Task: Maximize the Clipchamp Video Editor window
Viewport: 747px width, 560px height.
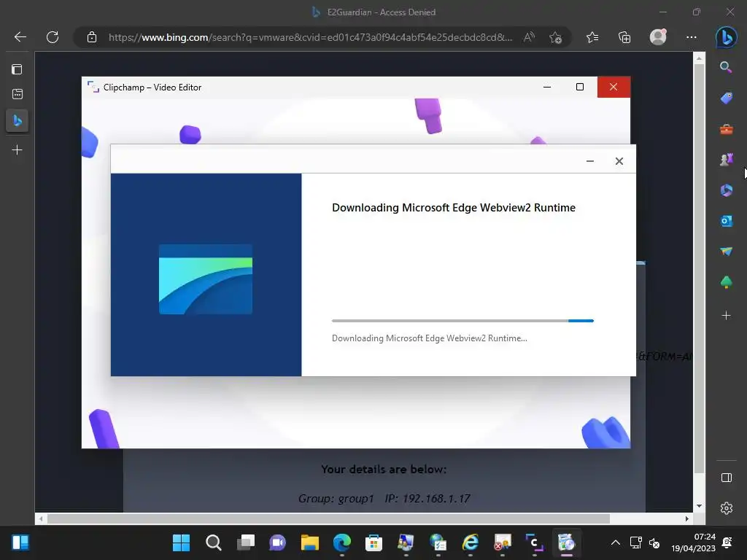Action: [x=580, y=87]
